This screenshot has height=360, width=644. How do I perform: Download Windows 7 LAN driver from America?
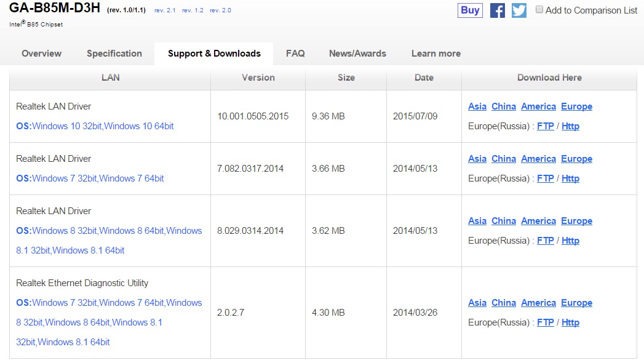[538, 159]
